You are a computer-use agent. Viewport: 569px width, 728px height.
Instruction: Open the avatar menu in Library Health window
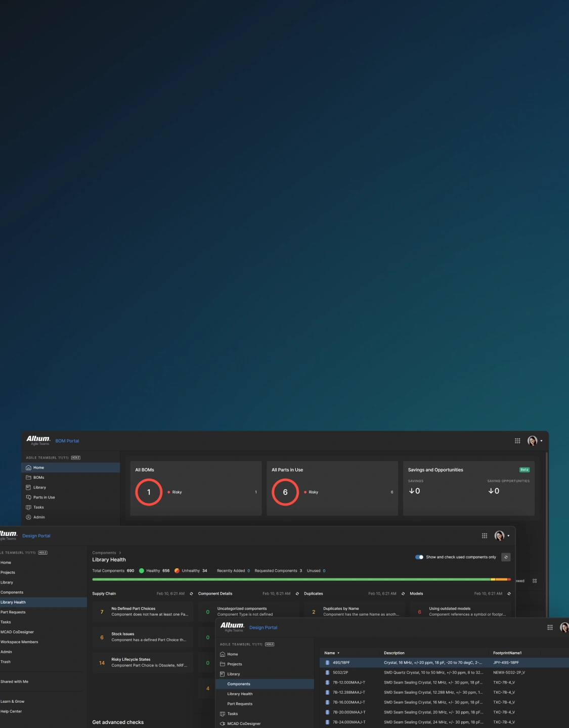(x=501, y=536)
